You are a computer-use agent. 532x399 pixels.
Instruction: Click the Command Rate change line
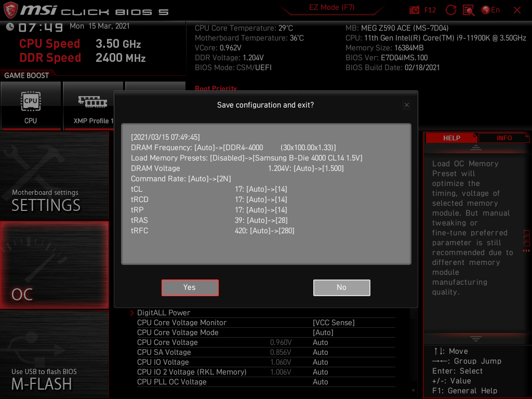tap(181, 179)
